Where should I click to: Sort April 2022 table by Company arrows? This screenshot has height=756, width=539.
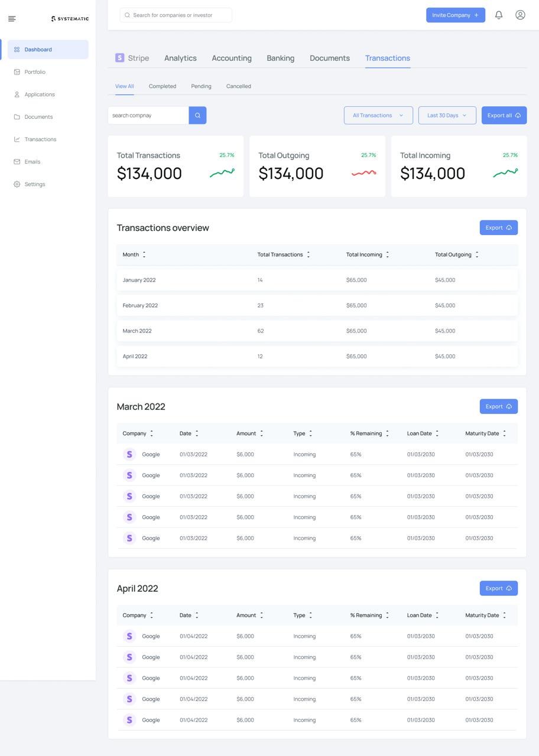(152, 615)
